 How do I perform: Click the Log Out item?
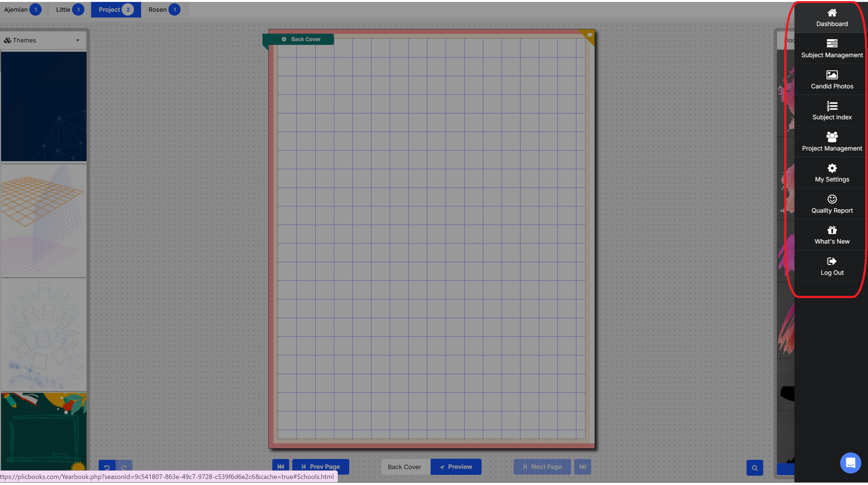click(832, 266)
